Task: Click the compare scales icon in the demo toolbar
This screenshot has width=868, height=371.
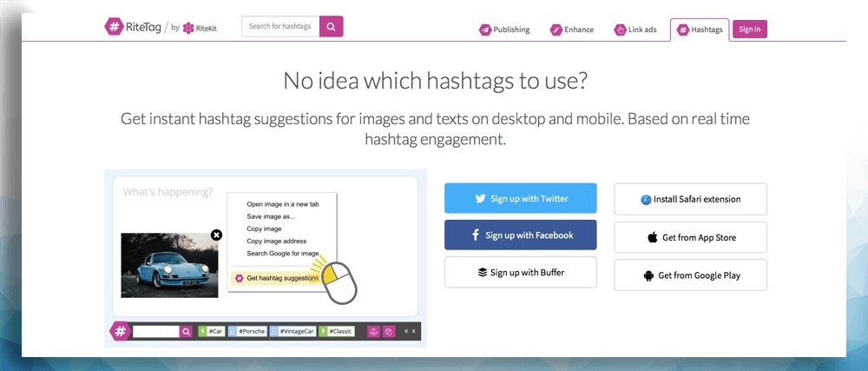Action: [373, 332]
